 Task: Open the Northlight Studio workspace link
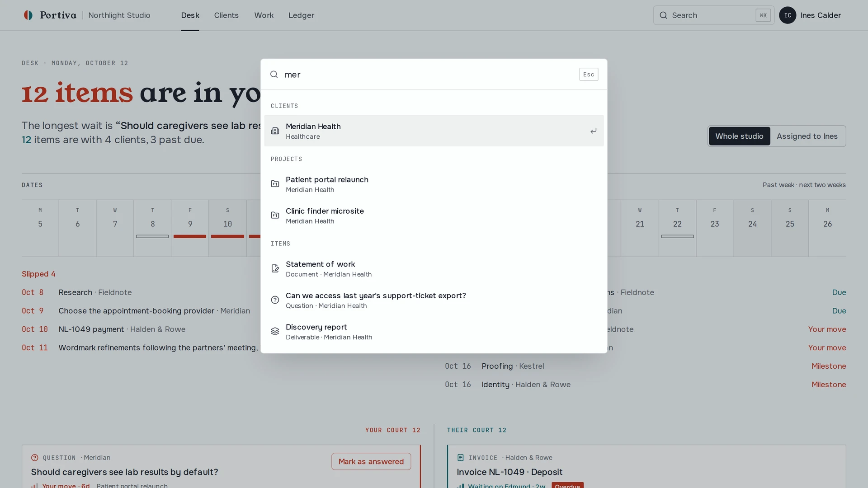pos(119,15)
